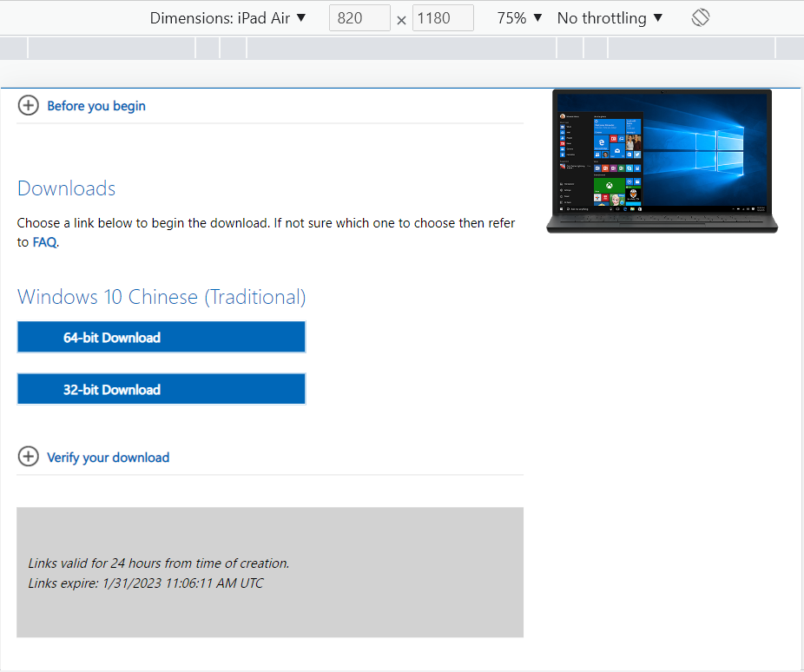Click the Downloads heading text
Screen dimensions: 804x672
(x=67, y=188)
